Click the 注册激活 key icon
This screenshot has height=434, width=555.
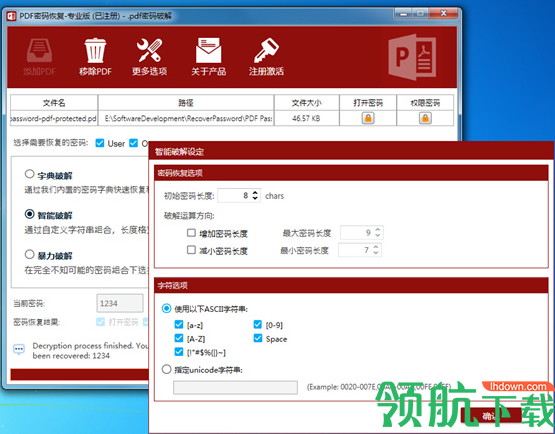click(x=266, y=50)
